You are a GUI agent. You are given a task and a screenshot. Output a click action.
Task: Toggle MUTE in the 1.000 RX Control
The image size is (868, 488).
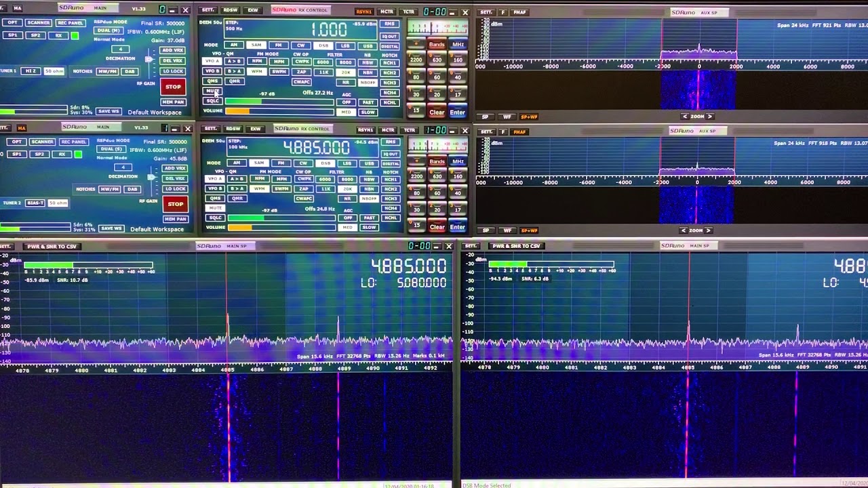point(213,91)
